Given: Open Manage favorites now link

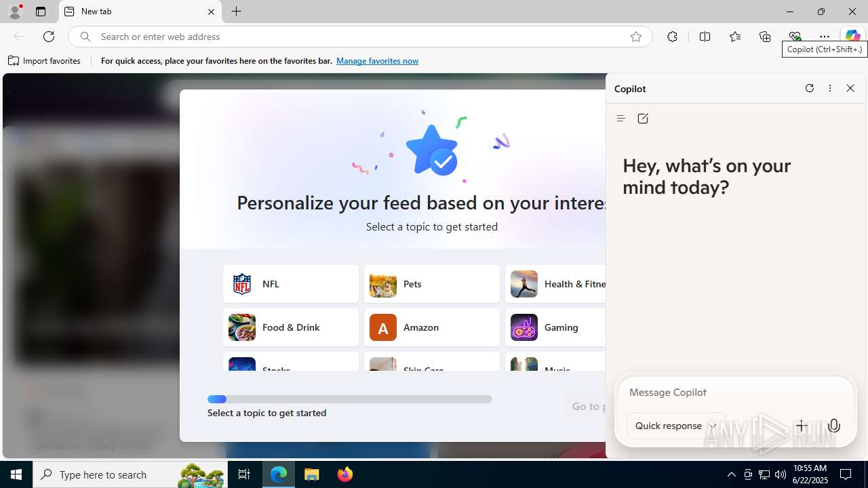Looking at the screenshot, I should [x=377, y=61].
